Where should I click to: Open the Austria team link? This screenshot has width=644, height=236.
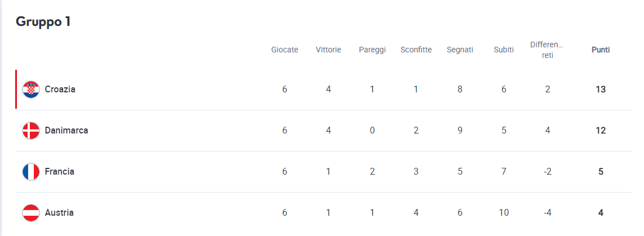(59, 213)
